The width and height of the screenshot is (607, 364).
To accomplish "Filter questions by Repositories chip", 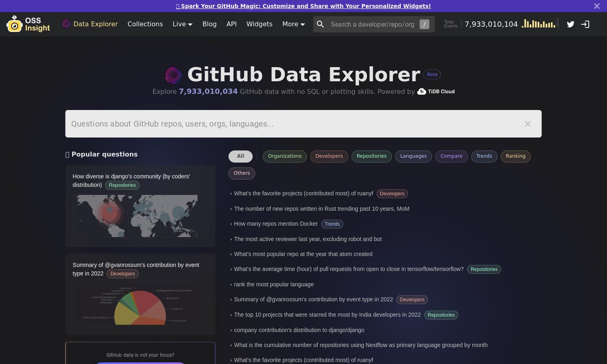I will tap(371, 156).
